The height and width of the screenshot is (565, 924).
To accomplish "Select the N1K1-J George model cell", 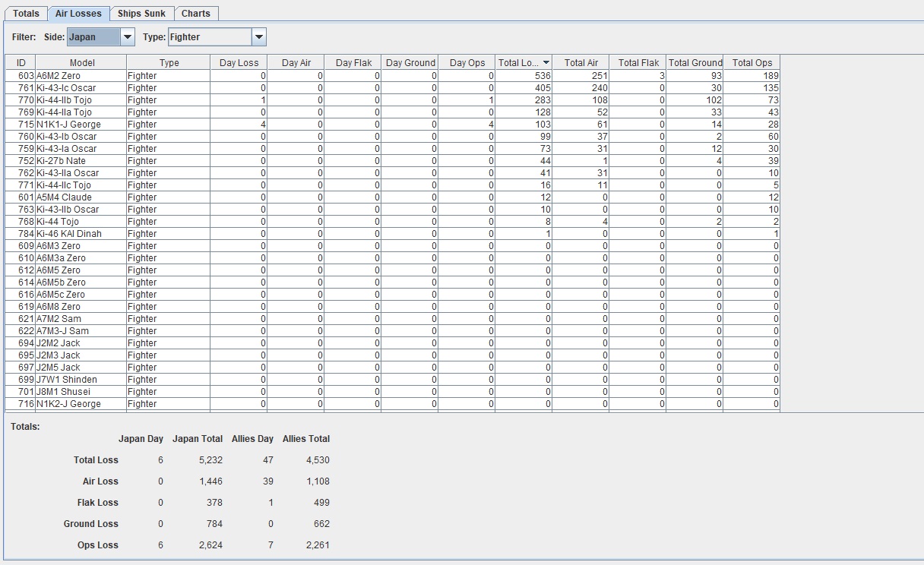I will click(81, 125).
